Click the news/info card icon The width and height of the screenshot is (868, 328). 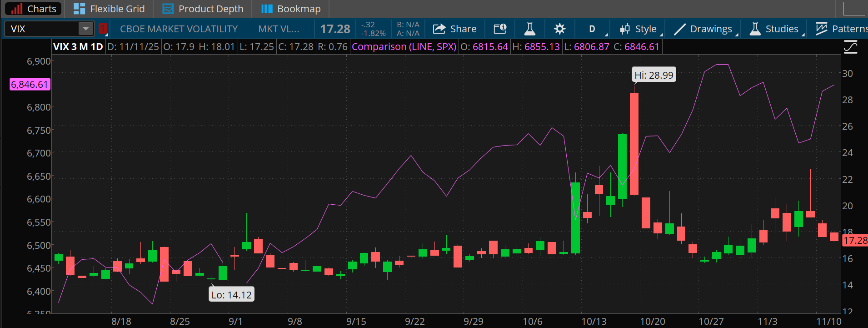pos(500,29)
